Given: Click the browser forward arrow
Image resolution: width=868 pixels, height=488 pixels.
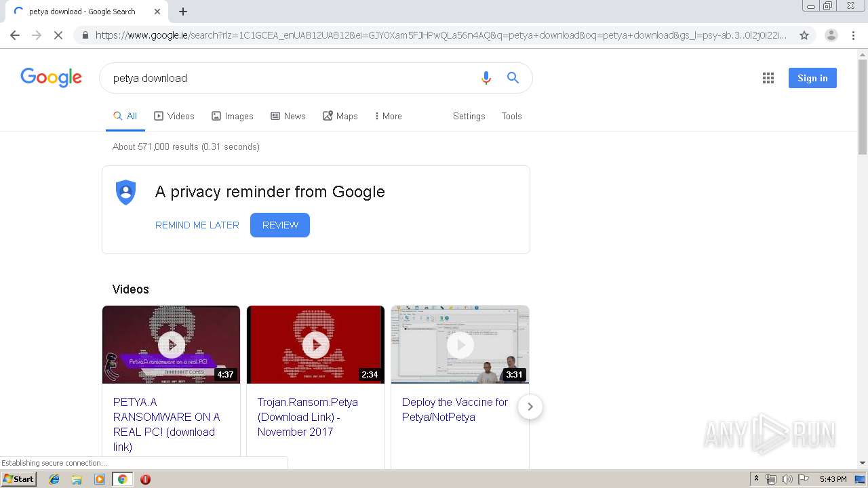Looking at the screenshot, I should [37, 35].
